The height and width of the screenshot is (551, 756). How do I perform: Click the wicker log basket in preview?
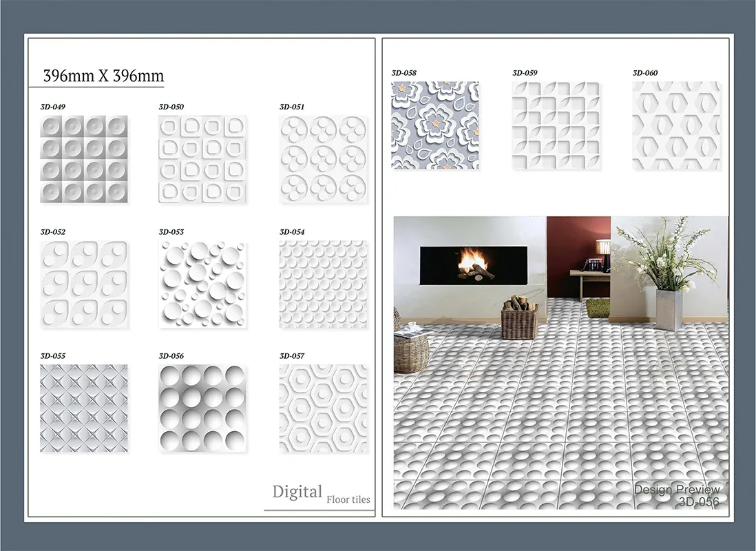(519, 318)
